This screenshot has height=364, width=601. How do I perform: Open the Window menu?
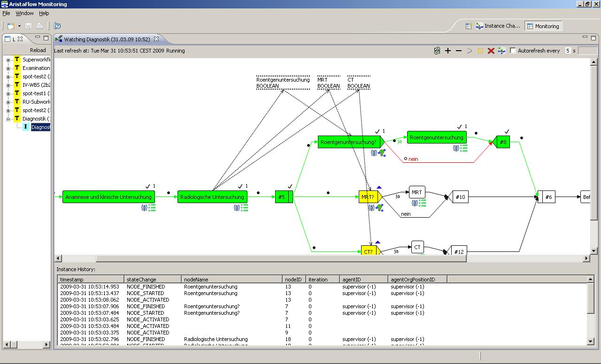pyautogui.click(x=24, y=13)
